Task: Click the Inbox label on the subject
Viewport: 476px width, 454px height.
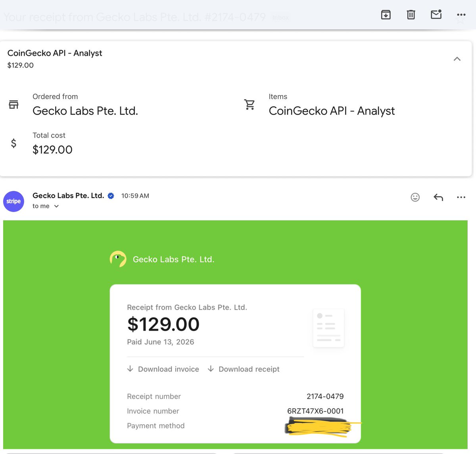Action: point(280,17)
